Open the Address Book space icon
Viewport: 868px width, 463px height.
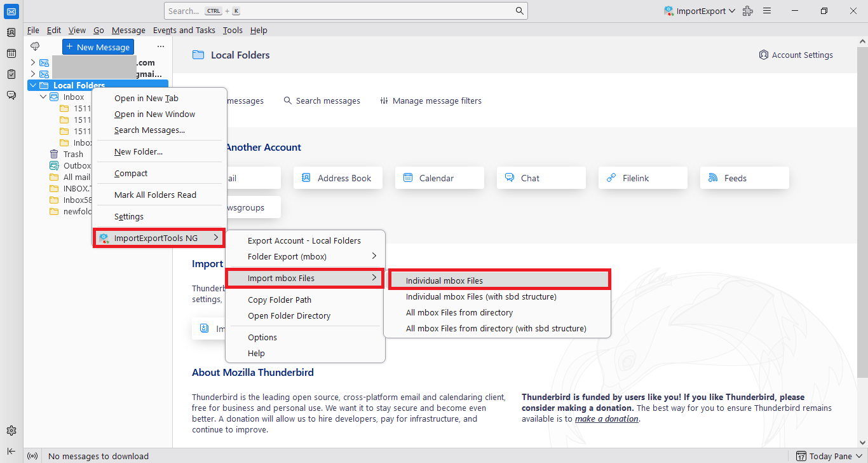[x=11, y=32]
